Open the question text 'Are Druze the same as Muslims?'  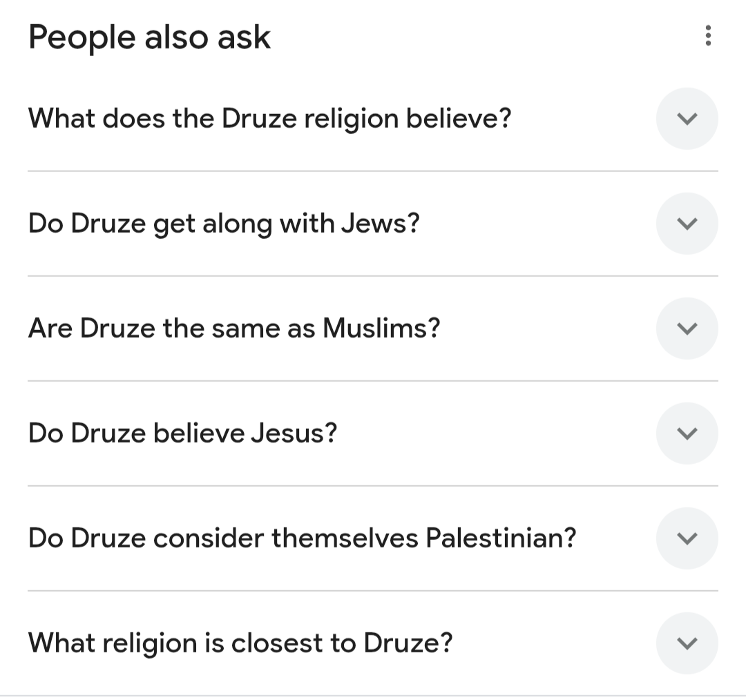[233, 329]
